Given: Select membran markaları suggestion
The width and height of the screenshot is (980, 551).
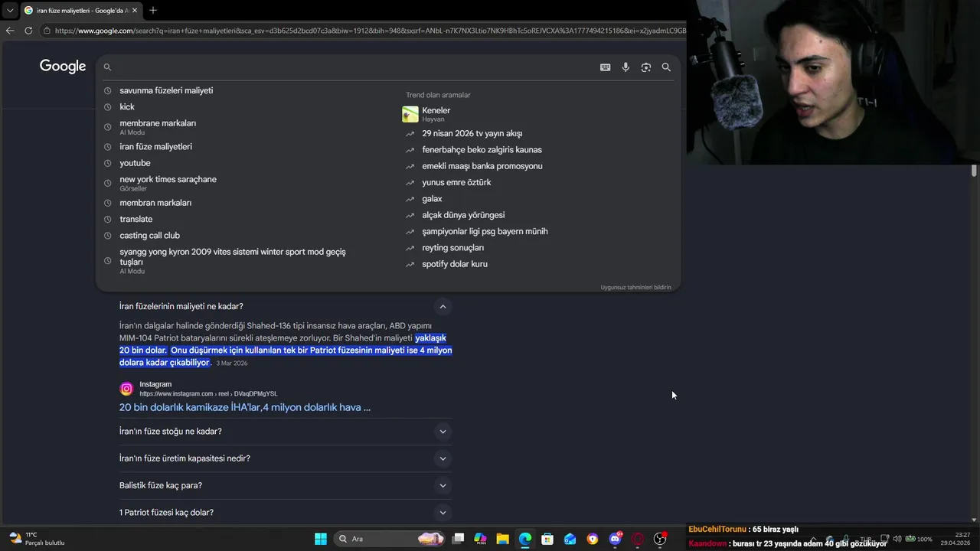Looking at the screenshot, I should 155,203.
